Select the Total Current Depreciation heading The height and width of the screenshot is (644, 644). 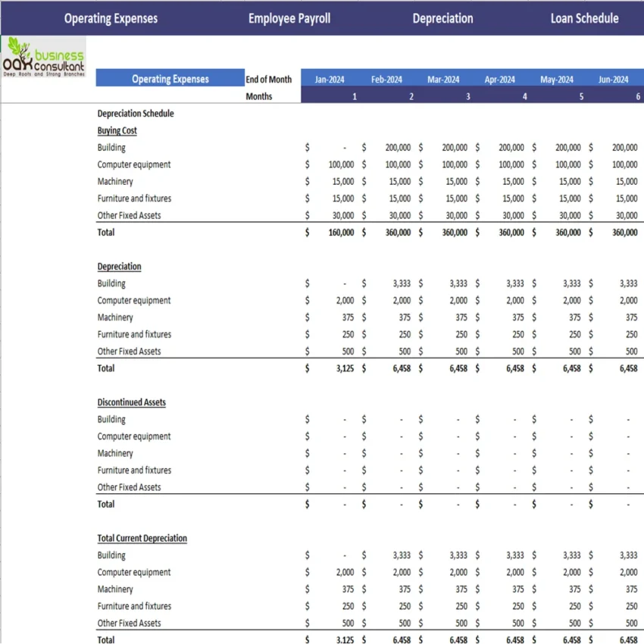pos(142,538)
